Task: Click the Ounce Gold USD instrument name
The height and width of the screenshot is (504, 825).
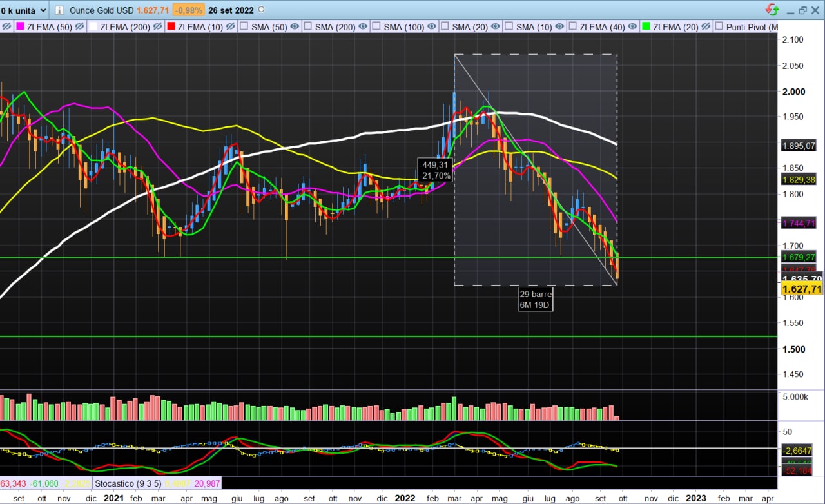Action: pyautogui.click(x=102, y=10)
